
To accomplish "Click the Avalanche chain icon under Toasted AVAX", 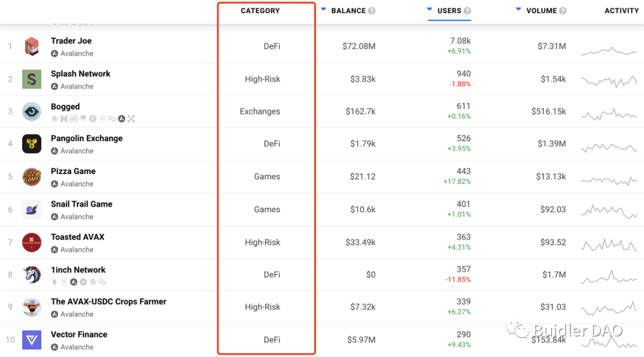I will point(54,250).
